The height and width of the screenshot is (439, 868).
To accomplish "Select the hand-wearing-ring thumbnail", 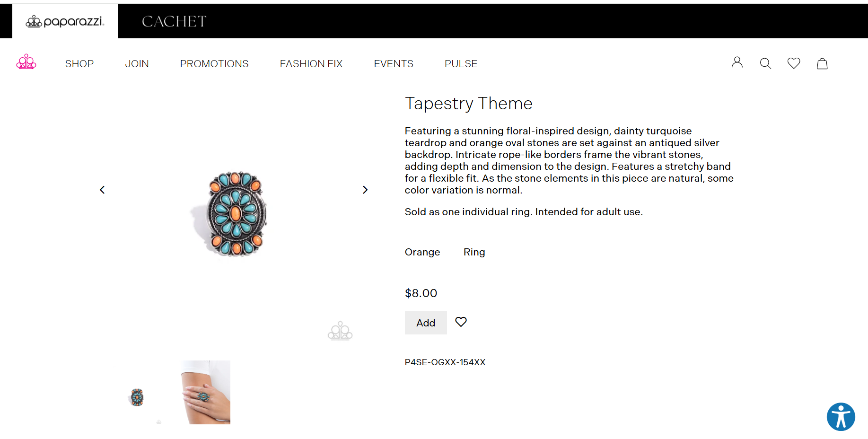I will point(206,392).
